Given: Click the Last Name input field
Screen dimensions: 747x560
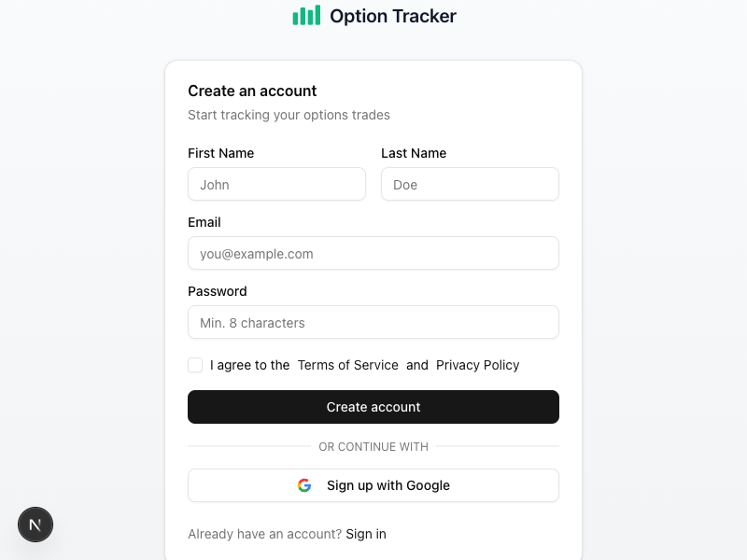Looking at the screenshot, I should [x=470, y=184].
